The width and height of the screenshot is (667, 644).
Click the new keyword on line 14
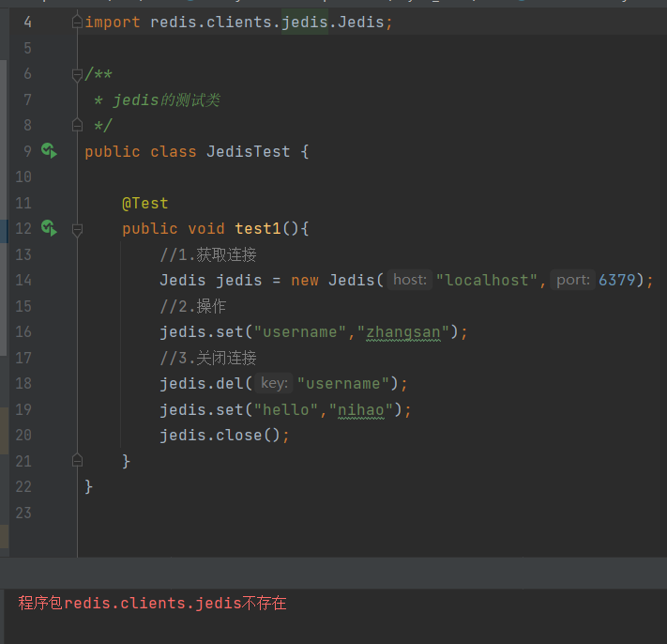coord(305,280)
